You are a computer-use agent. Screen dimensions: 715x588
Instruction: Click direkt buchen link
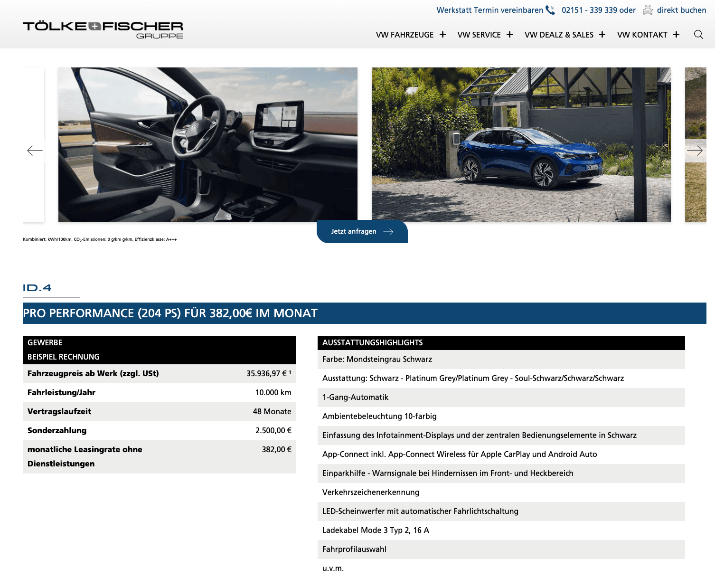click(x=681, y=10)
